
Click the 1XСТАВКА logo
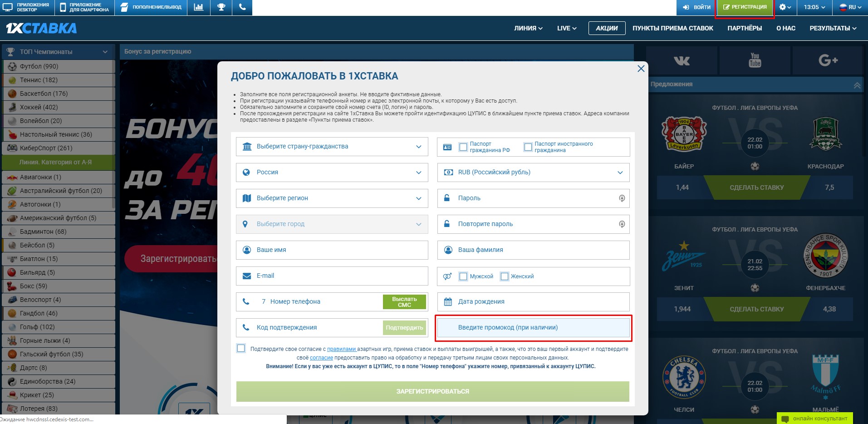[41, 29]
